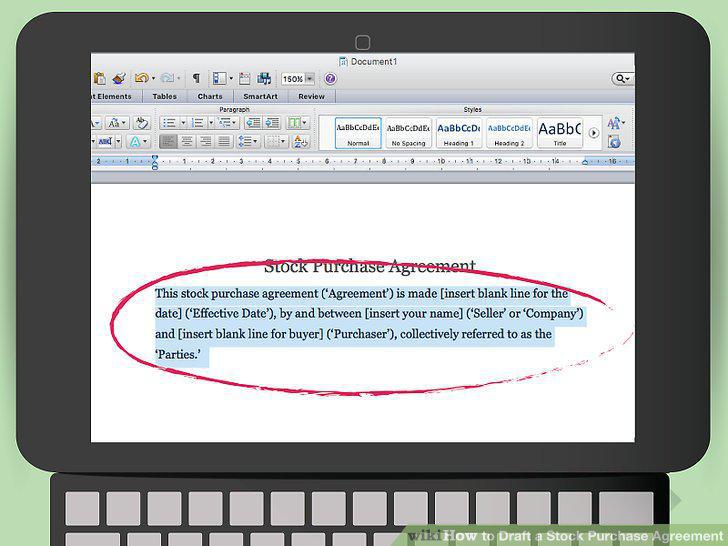Click the last line, 'Parties.'
728x546 pixels.
click(178, 355)
